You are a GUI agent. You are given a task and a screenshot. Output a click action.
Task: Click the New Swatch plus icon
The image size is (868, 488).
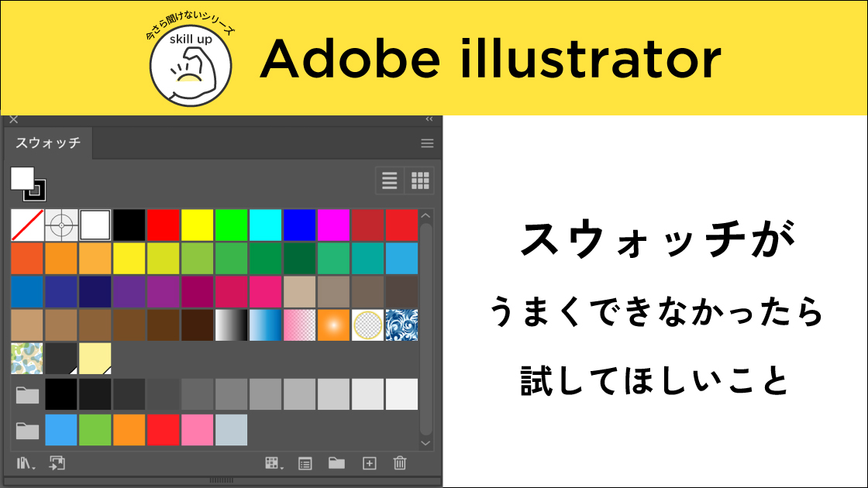[369, 464]
